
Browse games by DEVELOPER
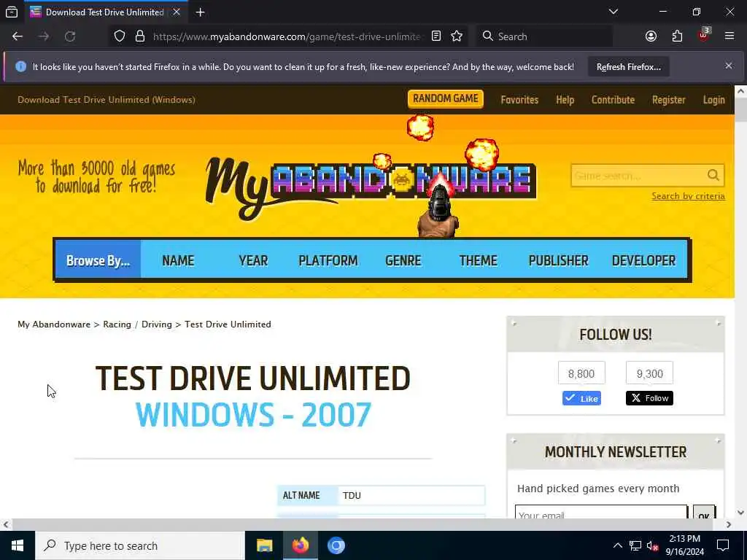click(x=643, y=260)
